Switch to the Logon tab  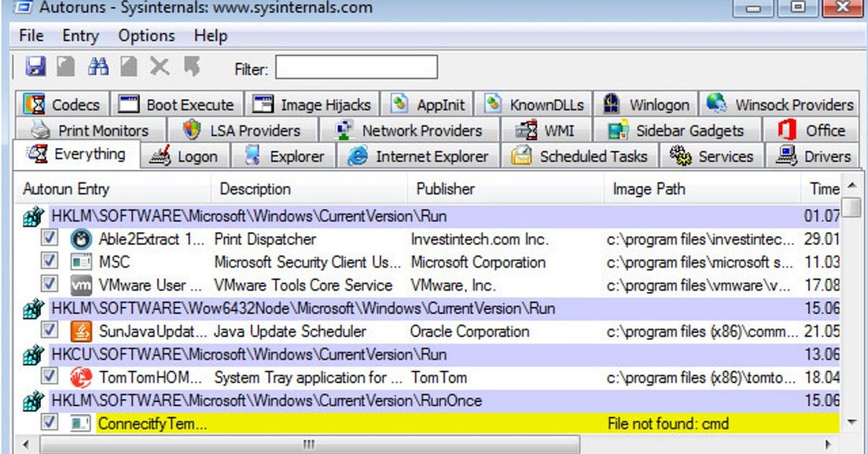pyautogui.click(x=184, y=156)
